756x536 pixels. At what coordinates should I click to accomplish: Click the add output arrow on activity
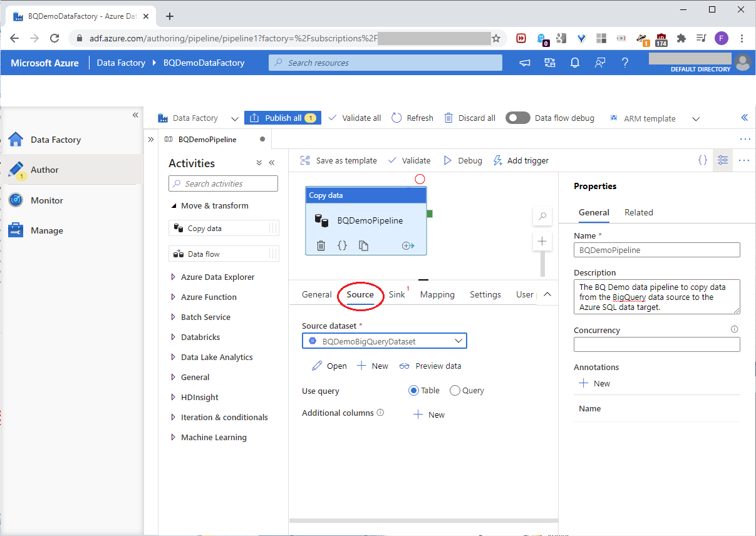click(408, 245)
